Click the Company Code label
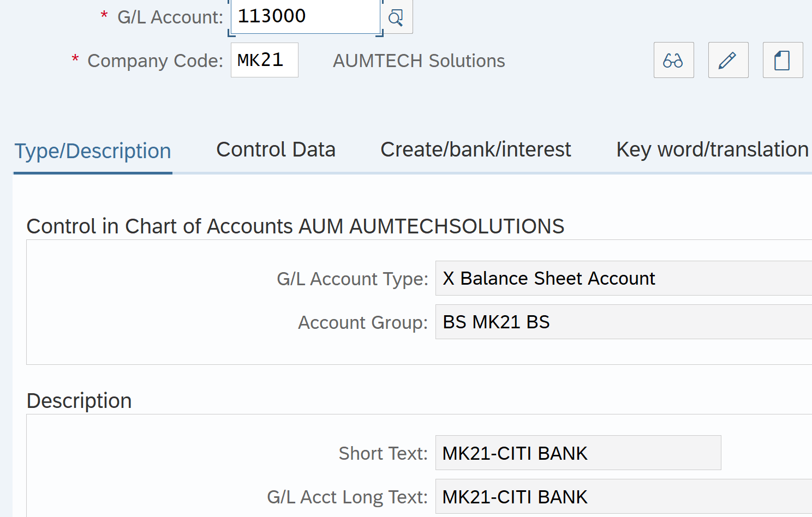 155,61
